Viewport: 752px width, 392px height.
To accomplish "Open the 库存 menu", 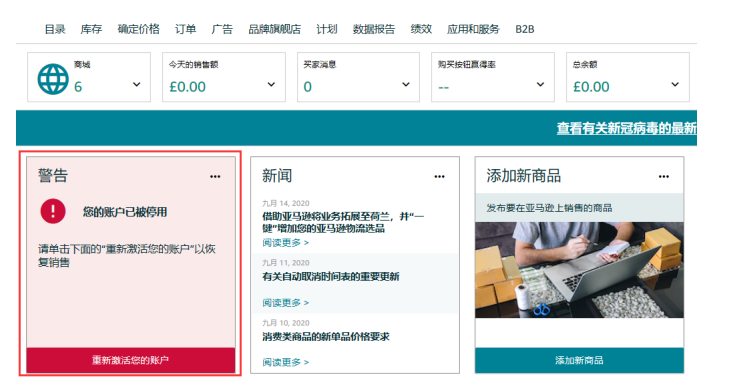I will [x=91, y=29].
